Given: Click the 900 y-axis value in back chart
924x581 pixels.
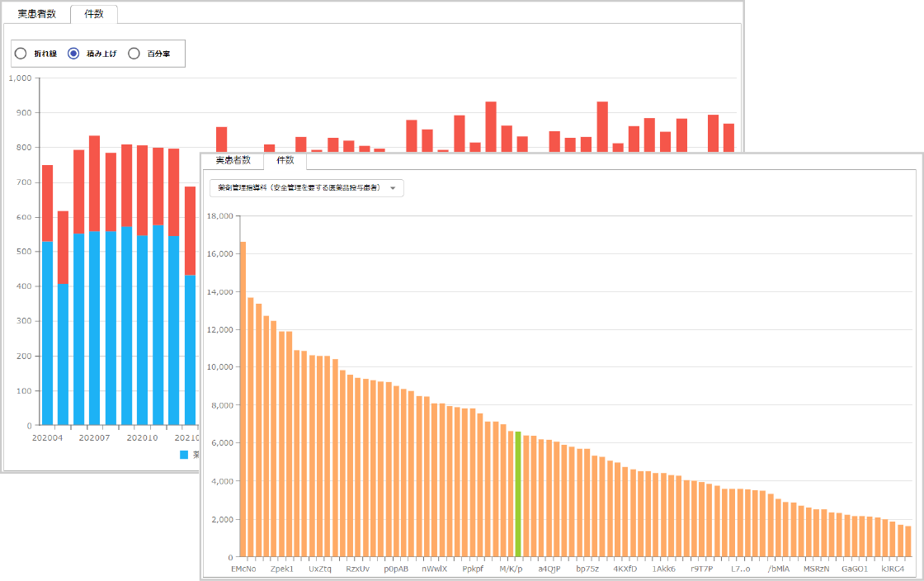Looking at the screenshot, I should coord(24,112).
